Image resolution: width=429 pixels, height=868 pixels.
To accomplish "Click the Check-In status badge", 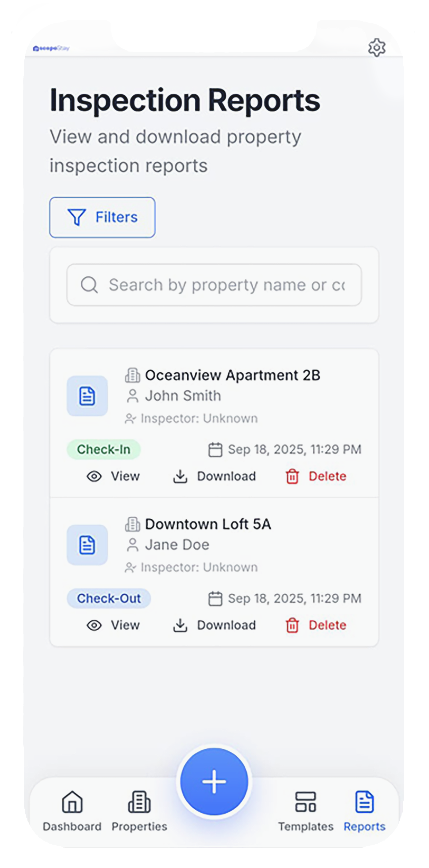I will 103,449.
